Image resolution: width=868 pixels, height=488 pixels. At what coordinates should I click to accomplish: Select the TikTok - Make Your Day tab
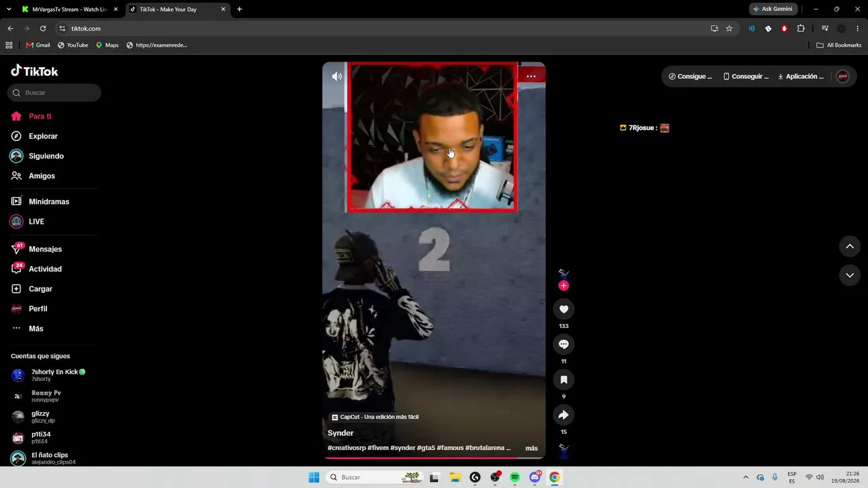(176, 9)
